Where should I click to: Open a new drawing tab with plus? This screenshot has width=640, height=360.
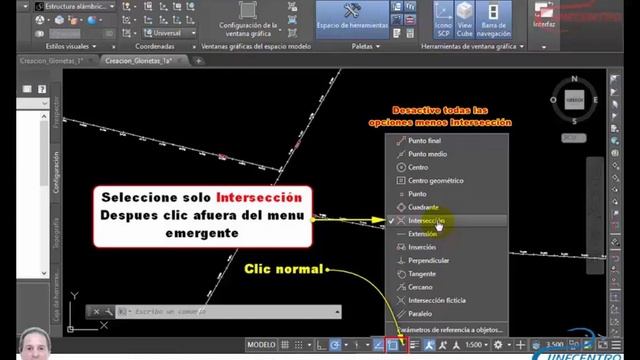pyautogui.click(x=198, y=61)
